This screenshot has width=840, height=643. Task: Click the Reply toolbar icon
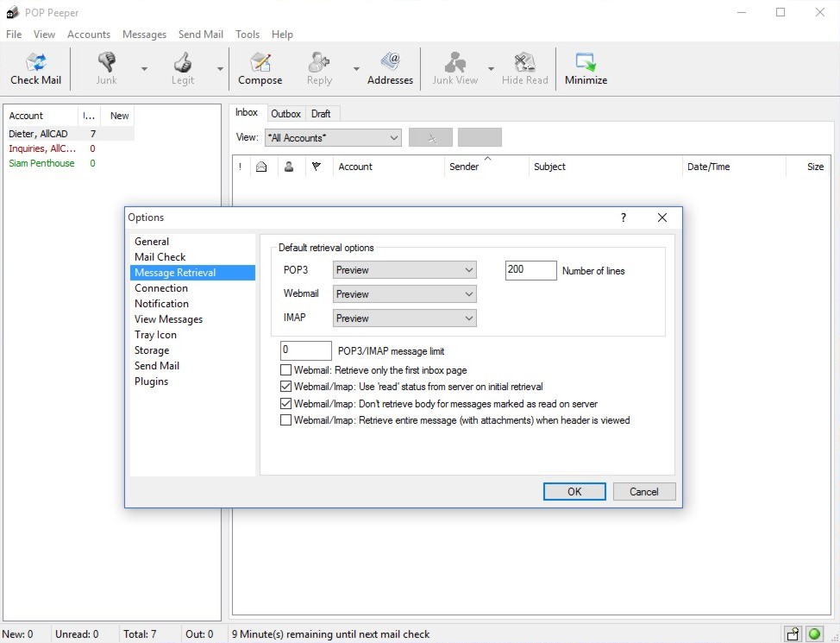coord(319,69)
